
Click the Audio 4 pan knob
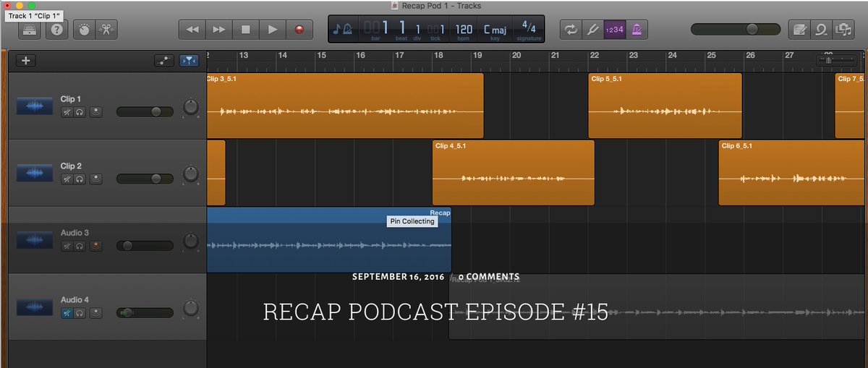tap(190, 308)
